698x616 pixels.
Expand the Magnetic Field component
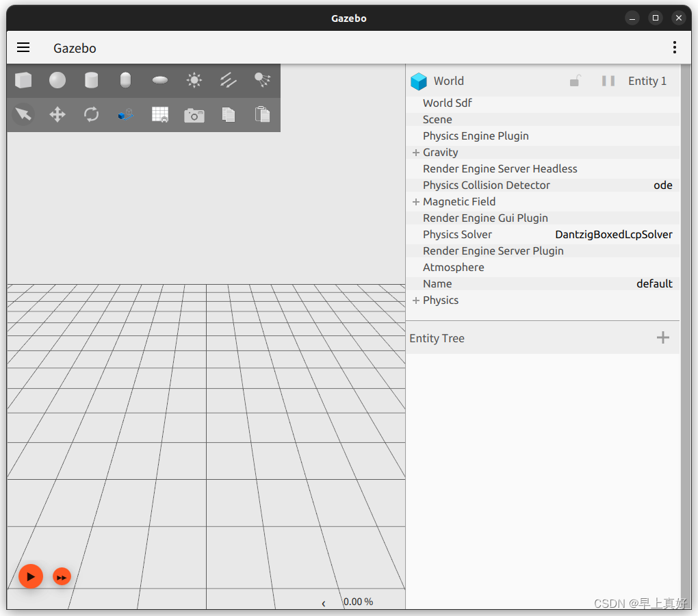(416, 202)
